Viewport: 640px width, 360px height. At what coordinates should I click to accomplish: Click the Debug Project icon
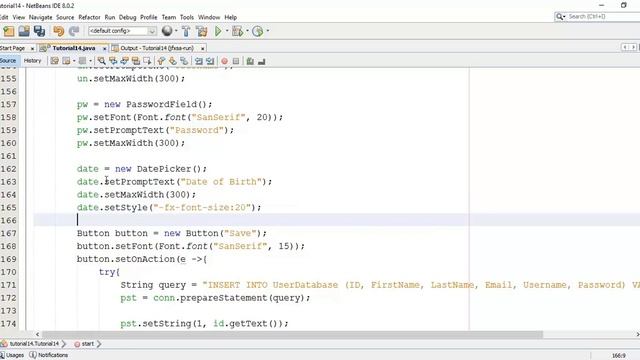(237, 31)
